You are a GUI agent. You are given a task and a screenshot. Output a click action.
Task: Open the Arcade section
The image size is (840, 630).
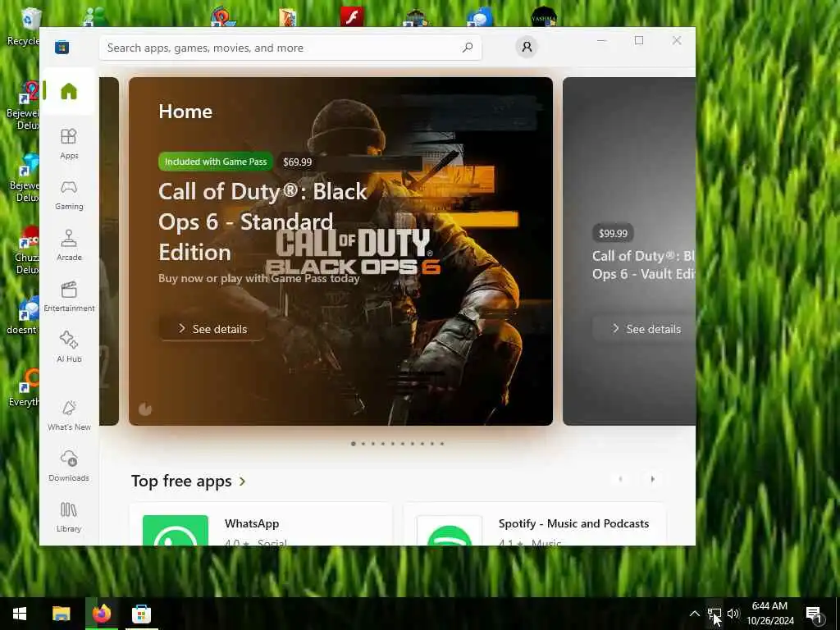pos(69,245)
